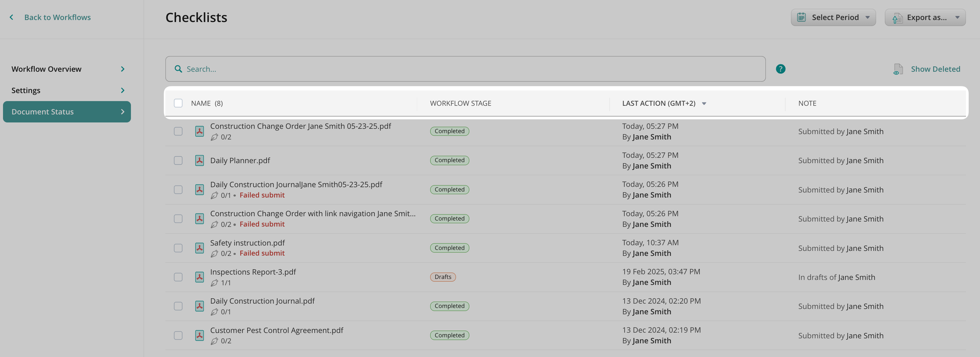Click the PDF icon for Safety instruction.pdf
The height and width of the screenshot is (357, 980).
point(199,248)
